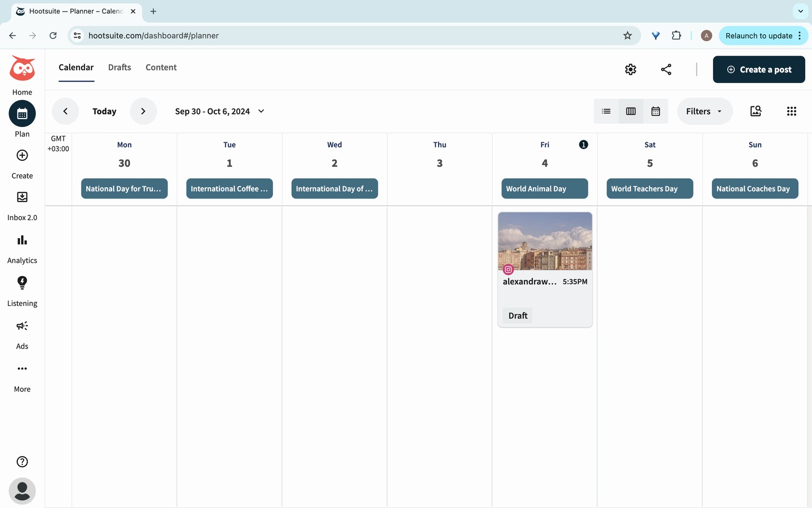
Task: Click the Friday post count badge
Action: tap(583, 144)
